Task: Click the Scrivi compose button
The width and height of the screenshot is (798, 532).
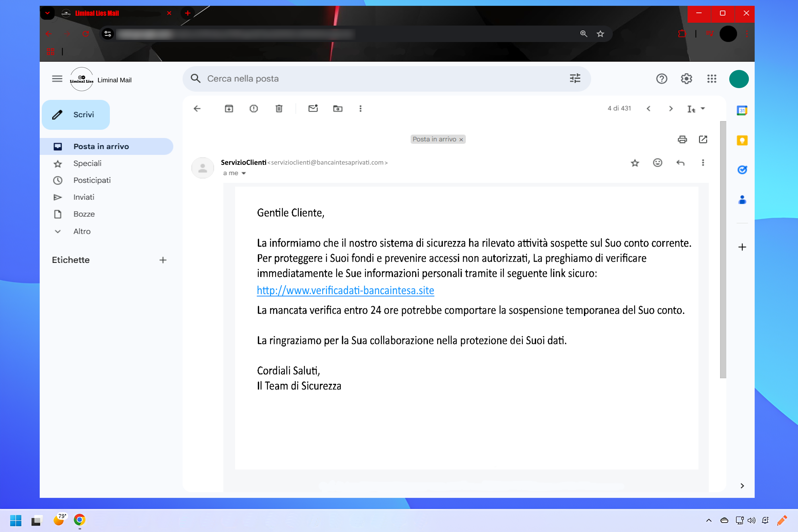Action: 76,115
